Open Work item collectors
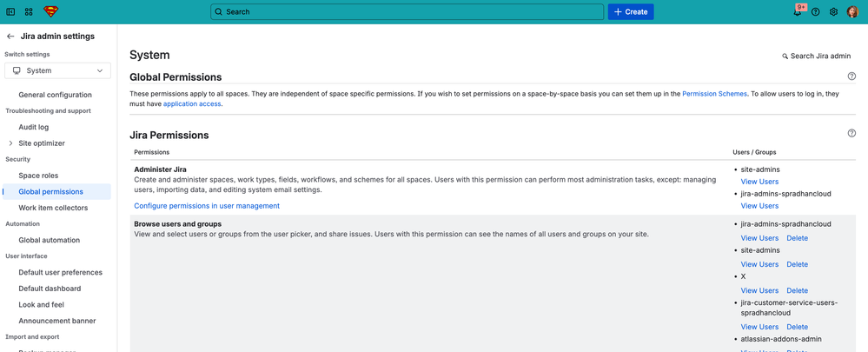Screen dimensions: 868x352 click(x=53, y=208)
